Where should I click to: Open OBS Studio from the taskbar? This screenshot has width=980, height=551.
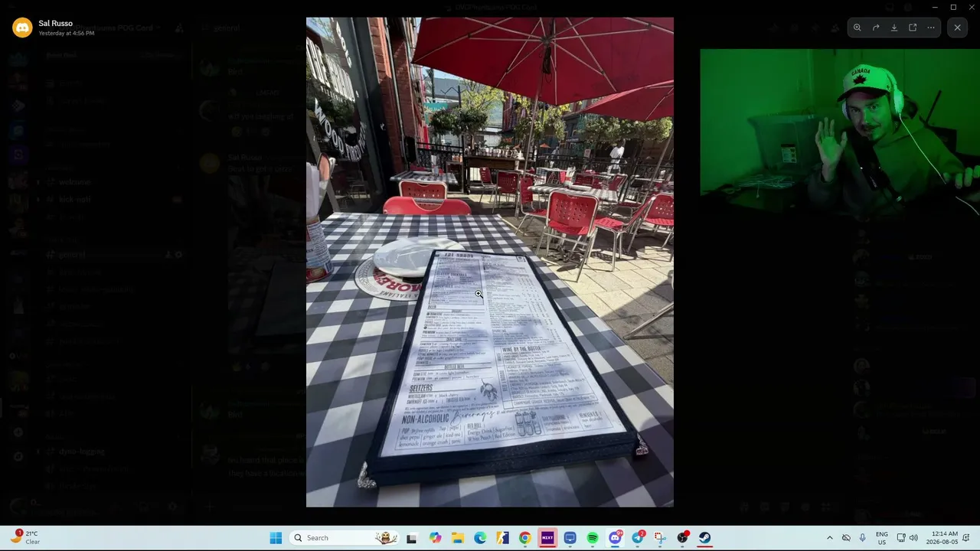coord(683,538)
